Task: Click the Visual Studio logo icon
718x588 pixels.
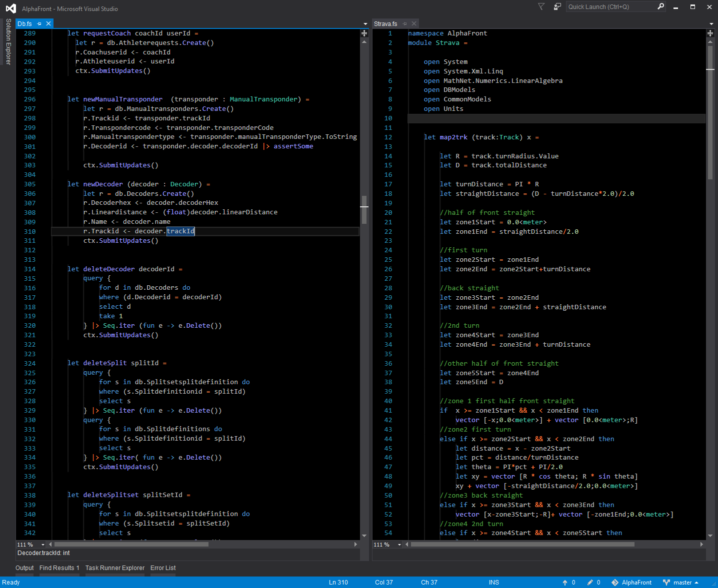Action: click(x=10, y=8)
